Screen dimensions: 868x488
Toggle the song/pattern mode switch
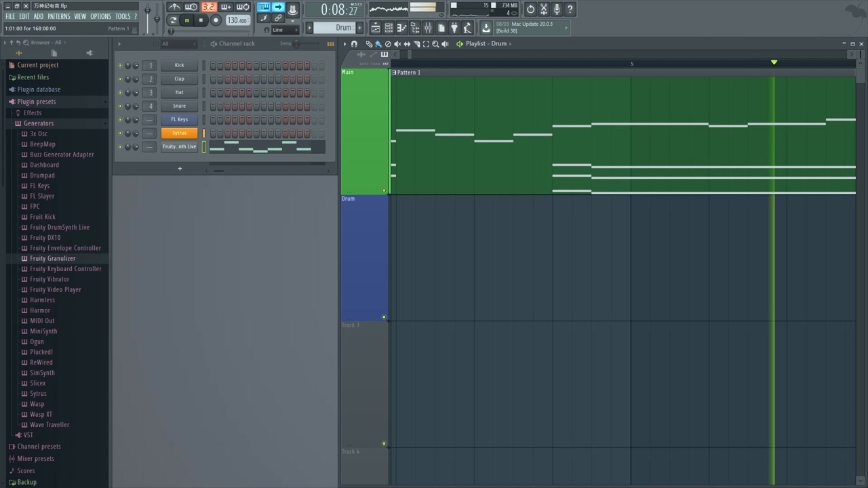pyautogui.click(x=173, y=20)
